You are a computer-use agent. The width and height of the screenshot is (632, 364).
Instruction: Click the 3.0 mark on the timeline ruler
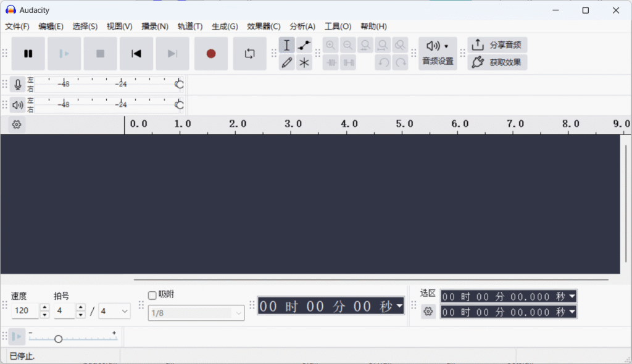[293, 124]
